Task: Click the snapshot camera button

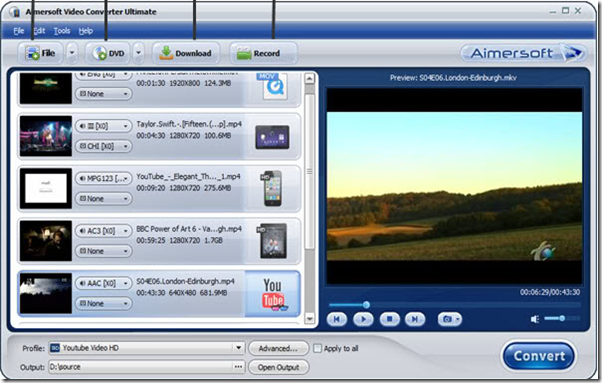Action: tap(450, 319)
